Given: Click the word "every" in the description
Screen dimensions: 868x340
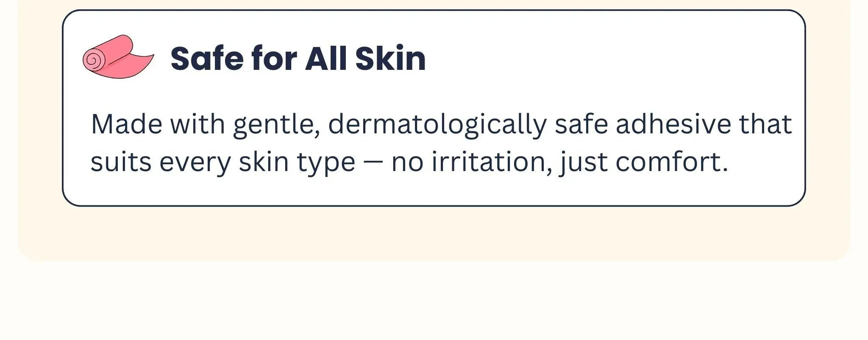Looking at the screenshot, I should tap(195, 162).
